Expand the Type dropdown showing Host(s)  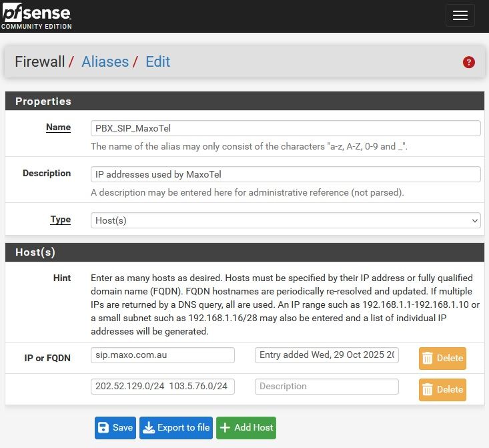coord(286,220)
